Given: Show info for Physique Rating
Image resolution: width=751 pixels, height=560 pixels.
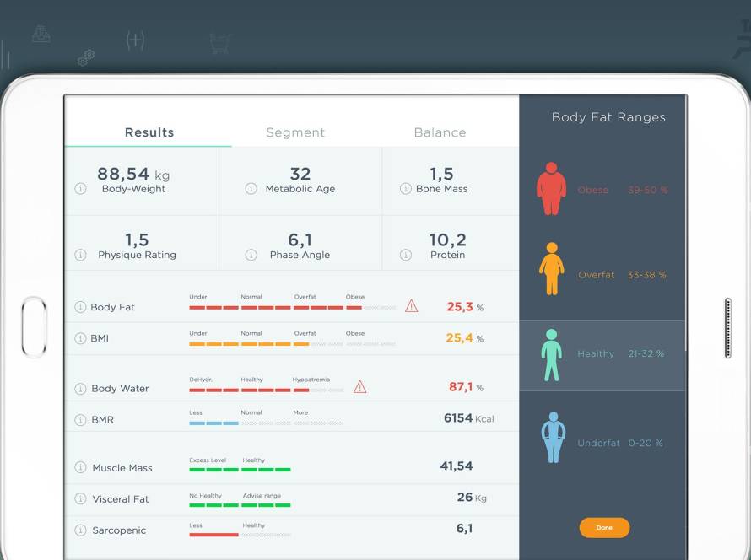Looking at the screenshot, I should 80,255.
